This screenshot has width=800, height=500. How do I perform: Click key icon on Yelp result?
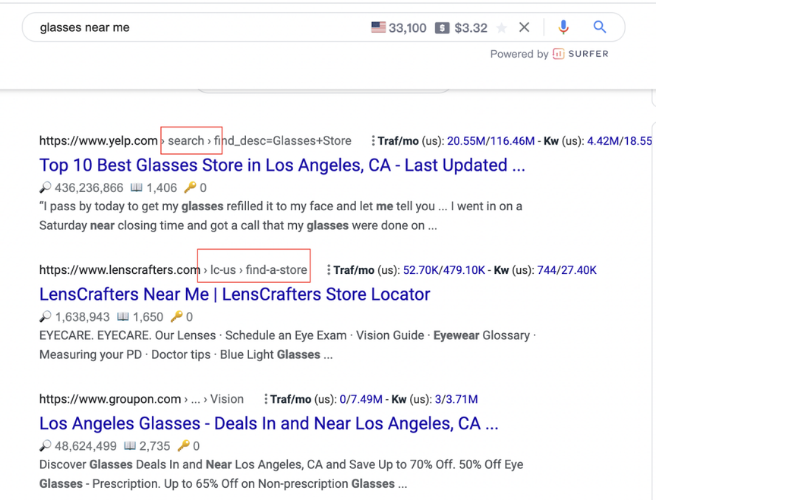pyautogui.click(x=190, y=188)
